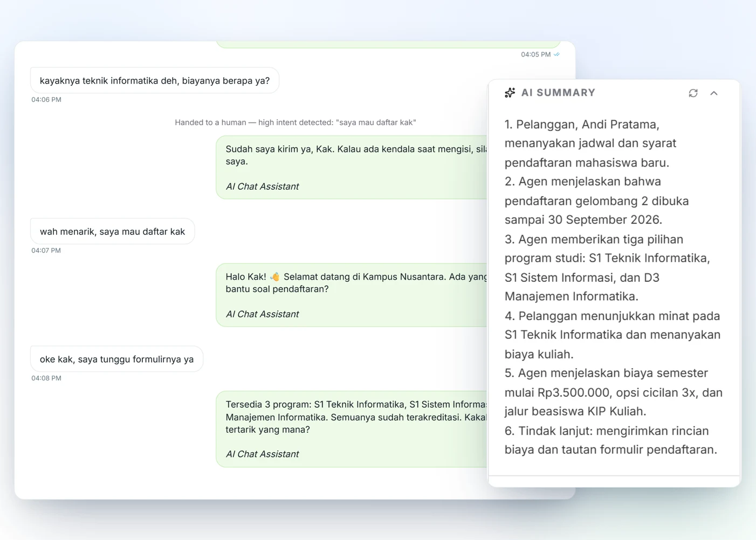Image resolution: width=756 pixels, height=540 pixels.
Task: Click the read-receipt checkmark beside 04:05 PM
Action: 556,54
